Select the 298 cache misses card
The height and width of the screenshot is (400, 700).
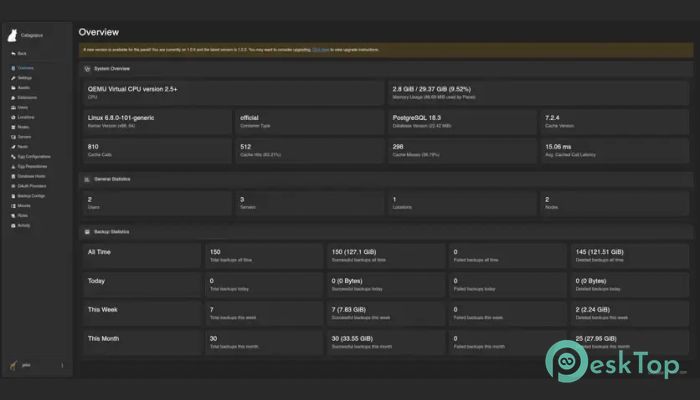[x=462, y=150]
